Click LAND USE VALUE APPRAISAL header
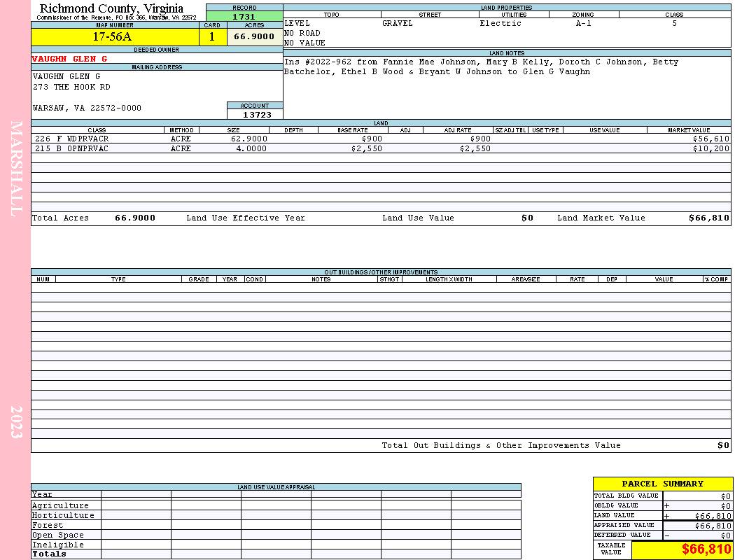735x560 pixels. pos(276,487)
